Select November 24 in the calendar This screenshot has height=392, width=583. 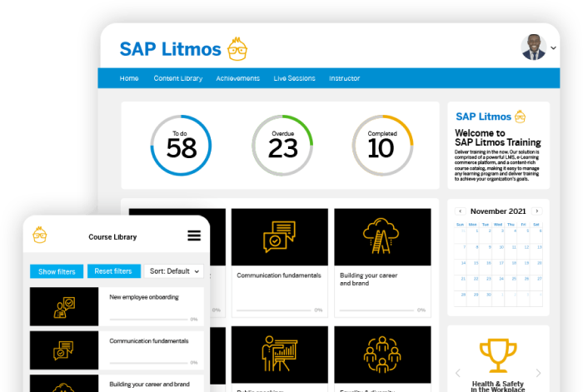498,283
